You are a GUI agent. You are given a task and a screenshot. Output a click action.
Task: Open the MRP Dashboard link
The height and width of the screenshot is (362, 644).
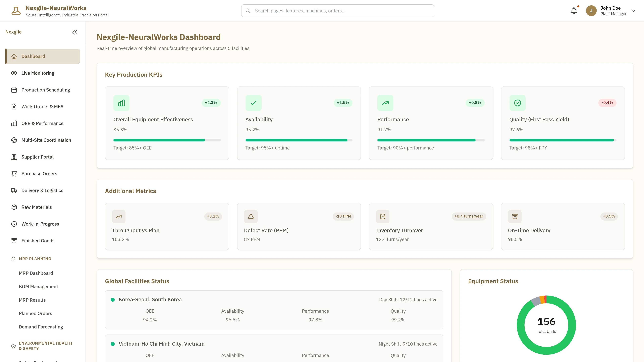pos(36,273)
